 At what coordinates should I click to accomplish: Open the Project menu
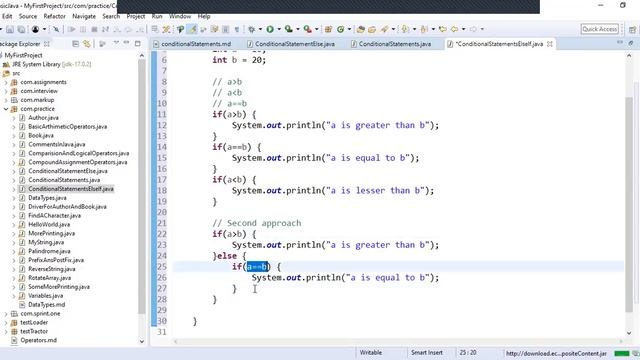click(x=136, y=16)
